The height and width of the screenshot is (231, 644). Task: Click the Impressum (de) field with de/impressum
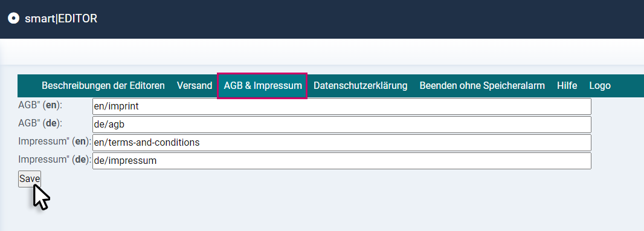click(x=342, y=161)
